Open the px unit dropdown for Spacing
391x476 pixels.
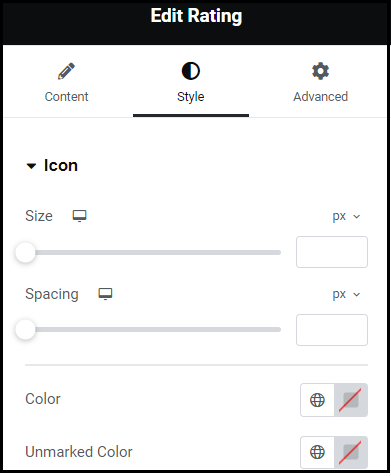coord(347,294)
